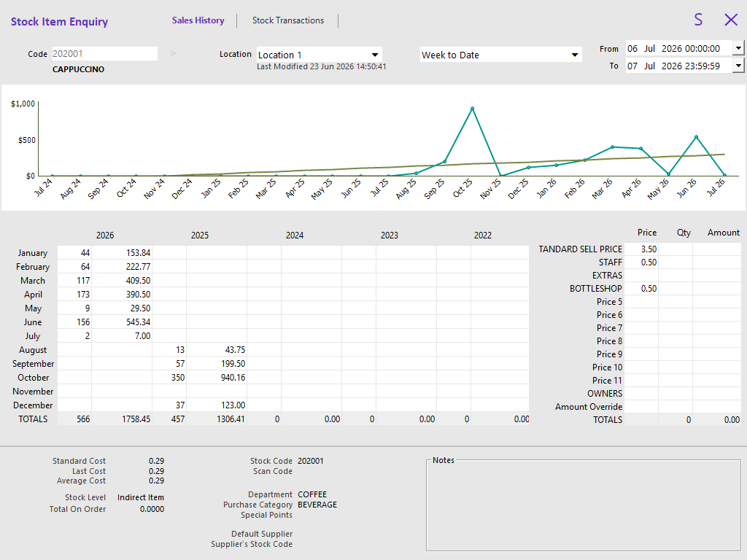Image resolution: width=747 pixels, height=560 pixels.
Task: Click the CAPPUCCINO item name
Action: coord(78,69)
